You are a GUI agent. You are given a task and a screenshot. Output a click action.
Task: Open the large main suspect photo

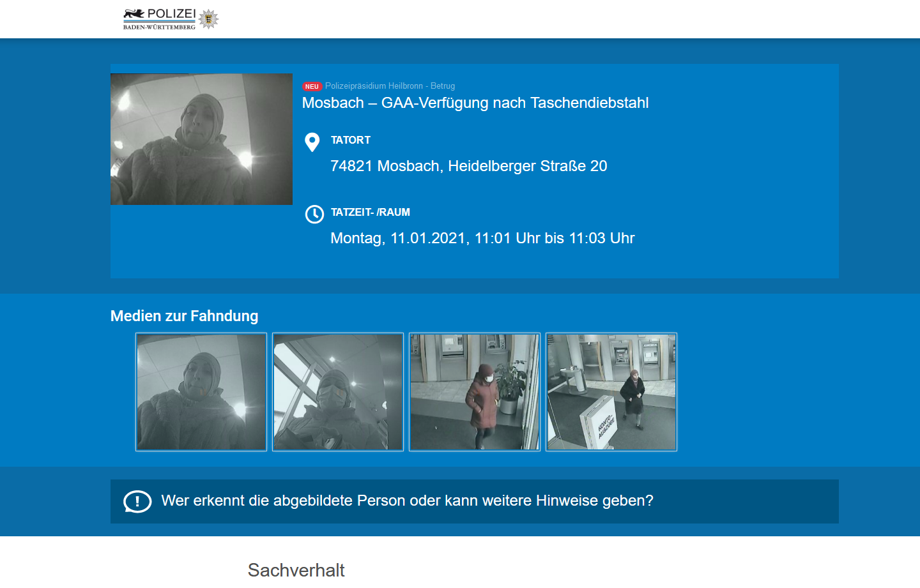click(x=201, y=139)
